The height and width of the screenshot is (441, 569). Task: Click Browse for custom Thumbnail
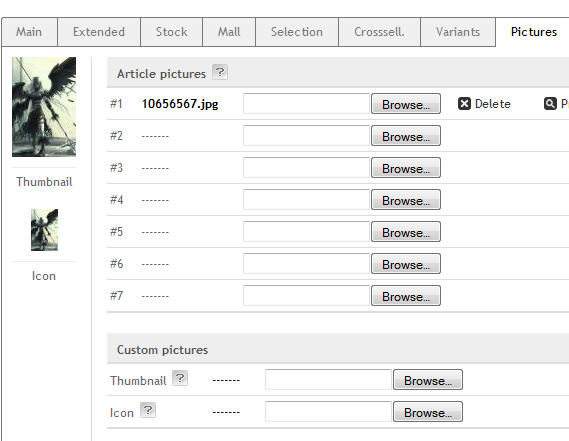pos(428,380)
